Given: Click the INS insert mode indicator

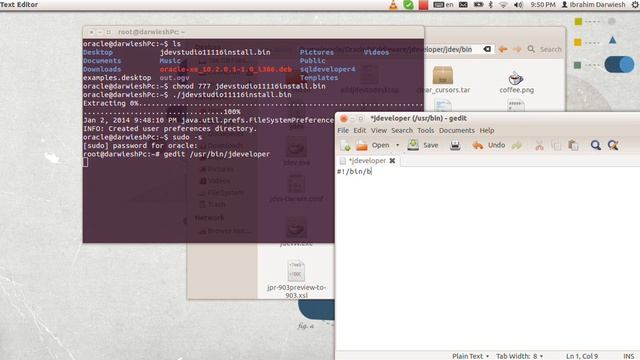Looking at the screenshot, I should [x=629, y=356].
